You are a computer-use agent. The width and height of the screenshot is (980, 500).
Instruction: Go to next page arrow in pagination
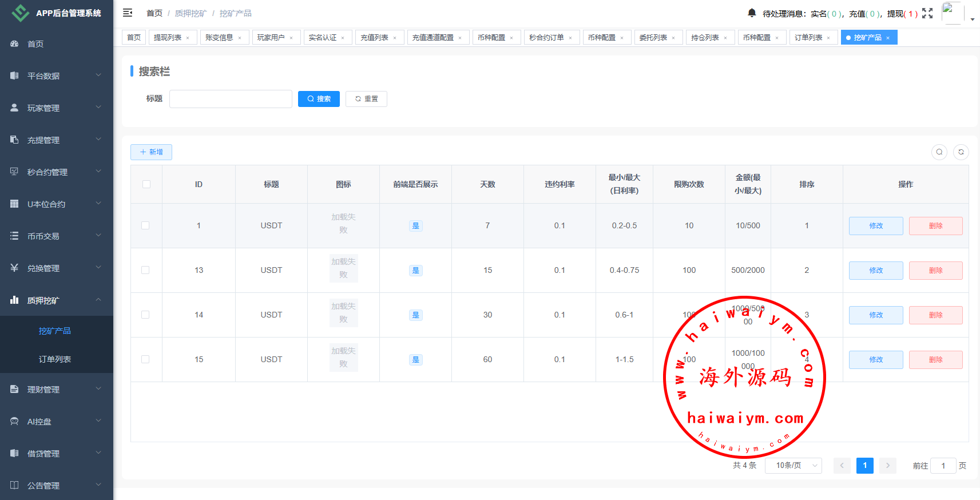(x=887, y=466)
